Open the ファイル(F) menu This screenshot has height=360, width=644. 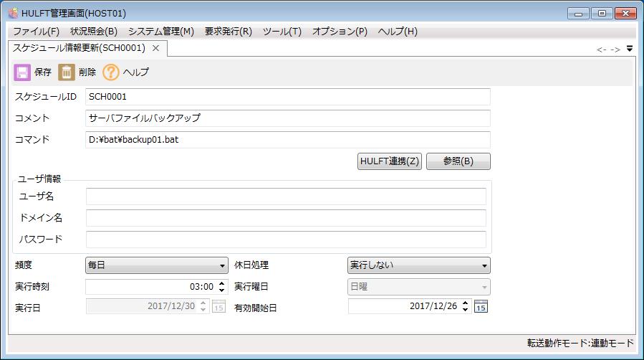(36, 32)
